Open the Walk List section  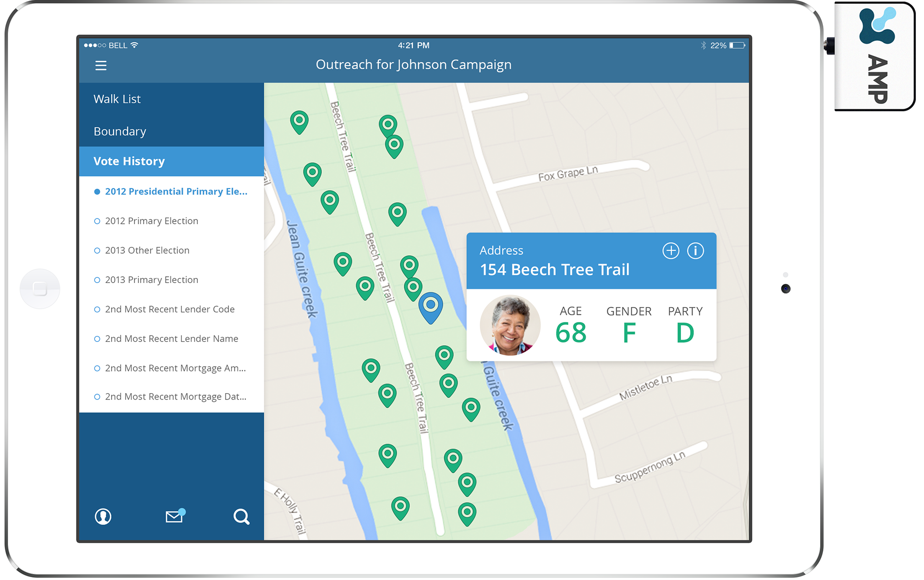171,99
